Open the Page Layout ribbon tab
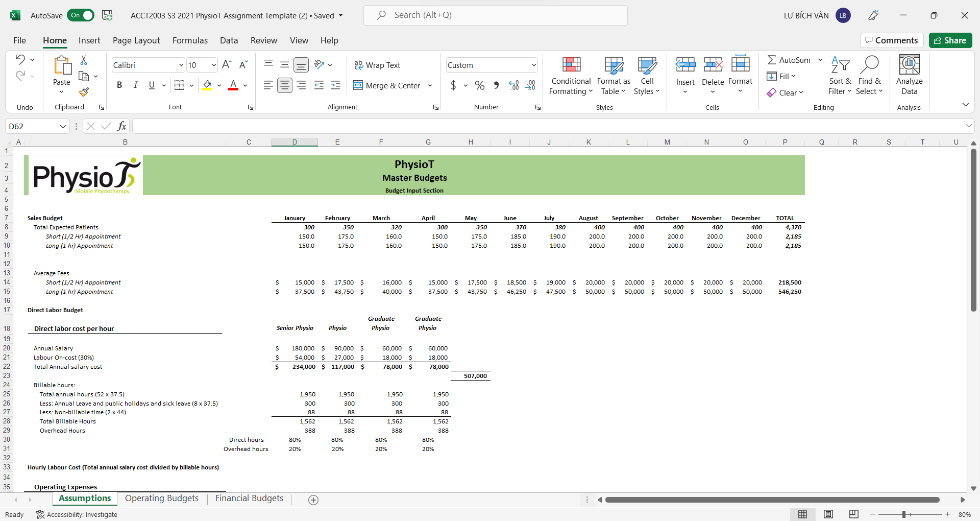Screen dimensions: 980x521 click(x=136, y=40)
